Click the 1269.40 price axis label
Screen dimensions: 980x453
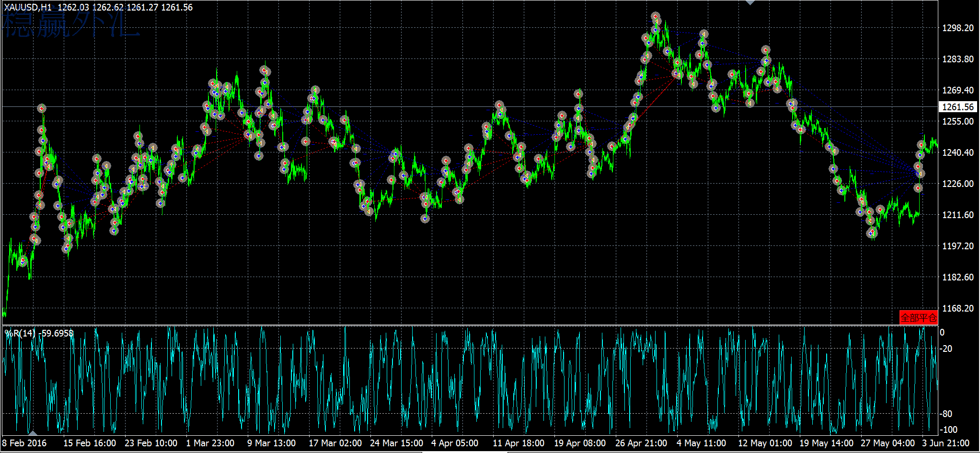(958, 90)
